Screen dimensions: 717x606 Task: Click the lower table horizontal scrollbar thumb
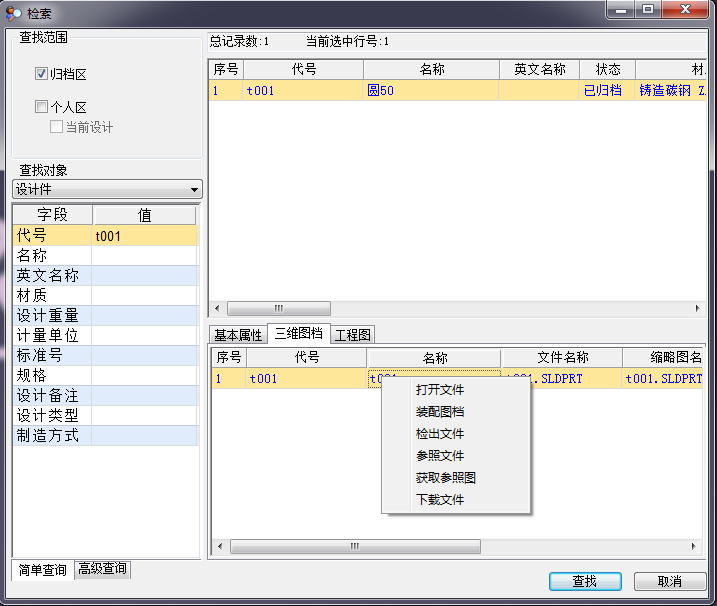click(355, 546)
